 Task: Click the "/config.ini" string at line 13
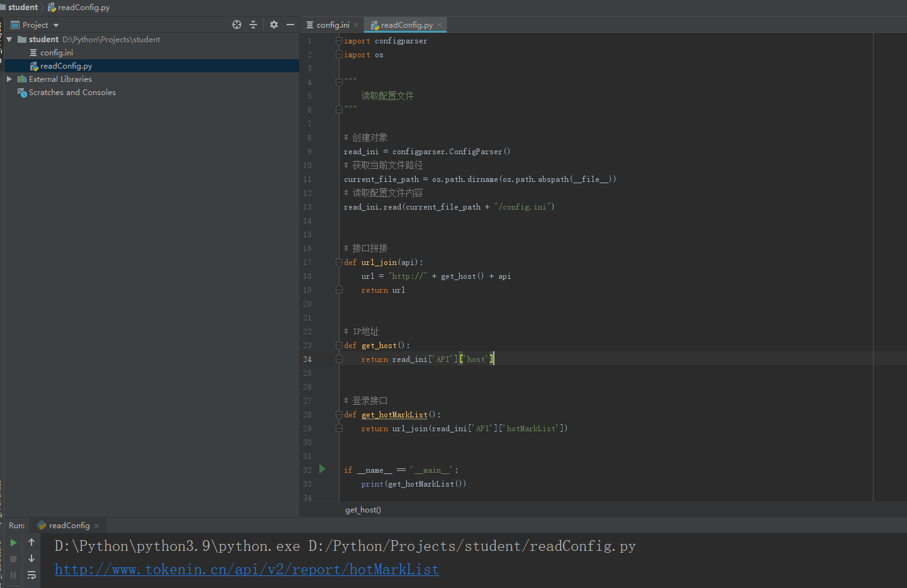click(x=522, y=207)
